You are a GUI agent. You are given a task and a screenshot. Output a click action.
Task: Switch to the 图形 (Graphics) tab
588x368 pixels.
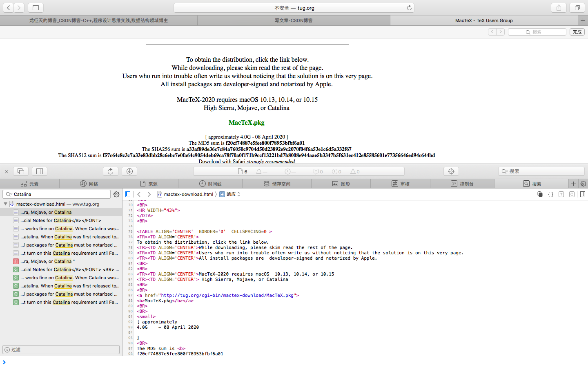(x=341, y=184)
